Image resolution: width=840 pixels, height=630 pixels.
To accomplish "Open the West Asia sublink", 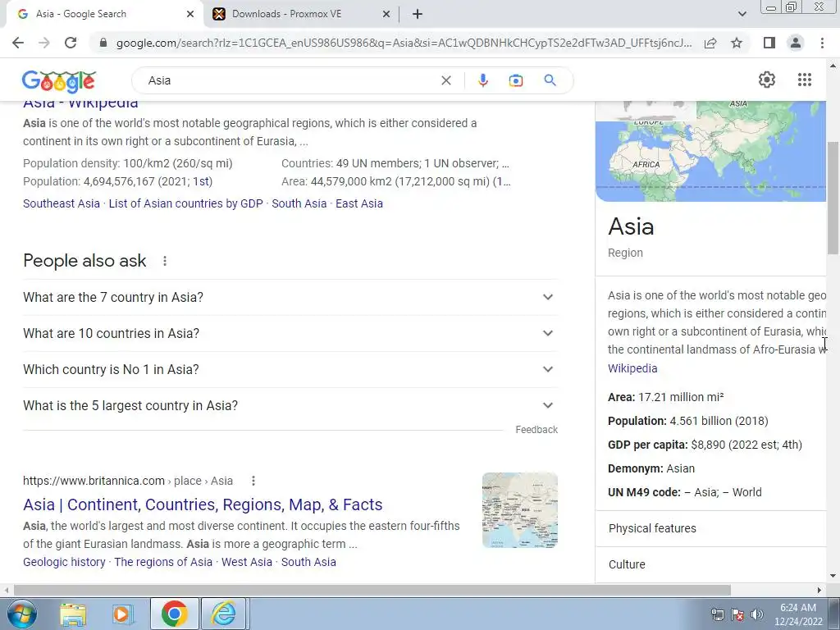I will [246, 562].
